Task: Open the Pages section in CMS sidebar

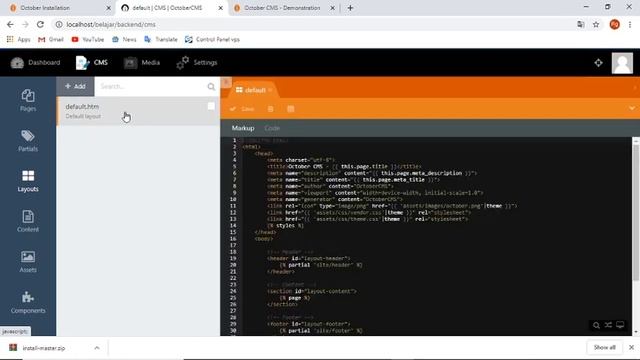Action: click(28, 100)
